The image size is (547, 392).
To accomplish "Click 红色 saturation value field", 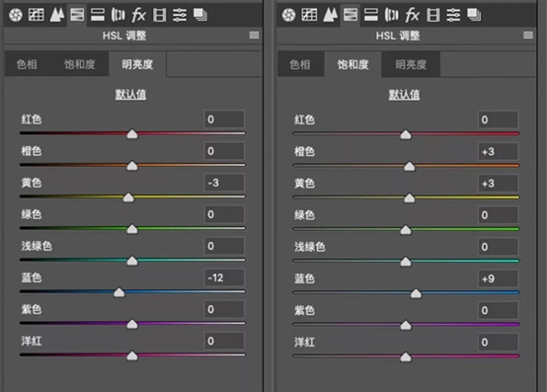I will tap(498, 120).
